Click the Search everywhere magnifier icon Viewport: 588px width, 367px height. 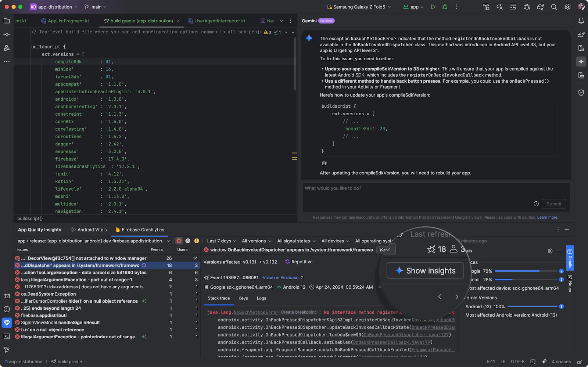point(554,7)
